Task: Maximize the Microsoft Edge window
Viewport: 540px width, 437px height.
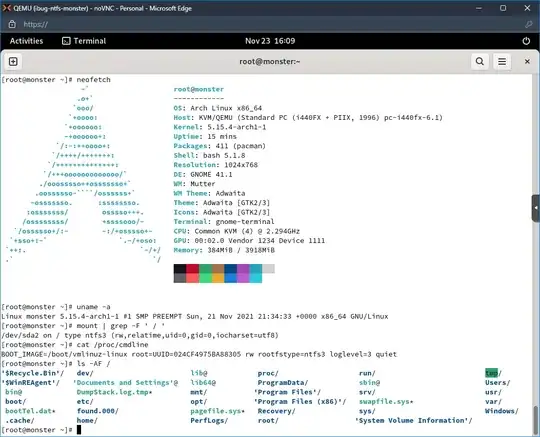Action: (503, 8)
